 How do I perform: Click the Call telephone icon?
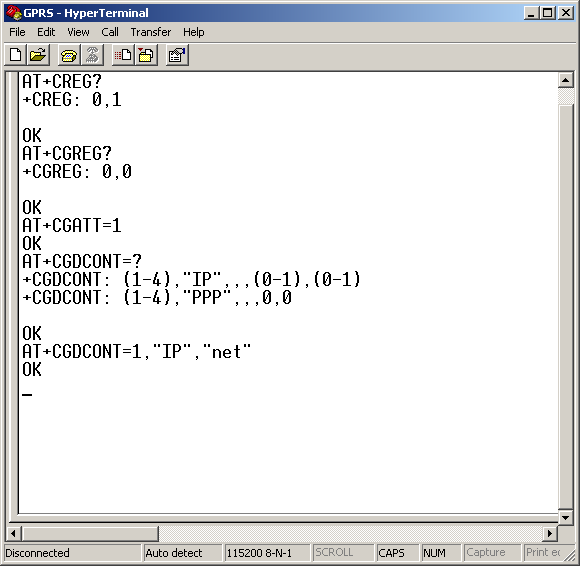(69, 55)
